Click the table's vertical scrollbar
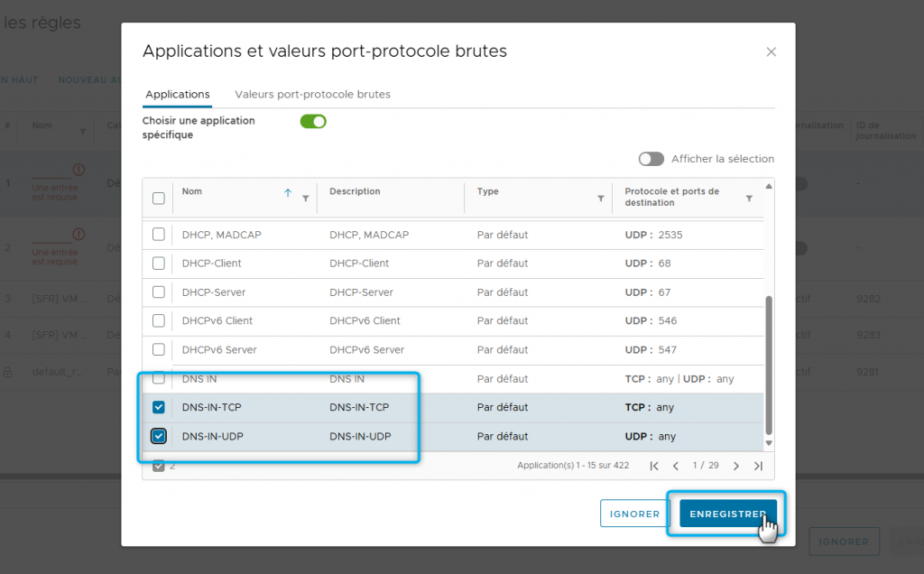The image size is (924, 574). click(769, 361)
